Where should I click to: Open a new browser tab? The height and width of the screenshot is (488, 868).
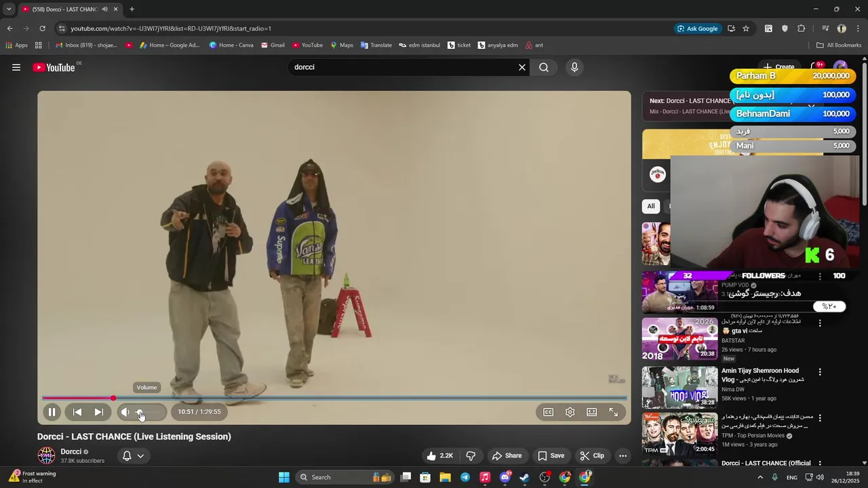coord(132,9)
